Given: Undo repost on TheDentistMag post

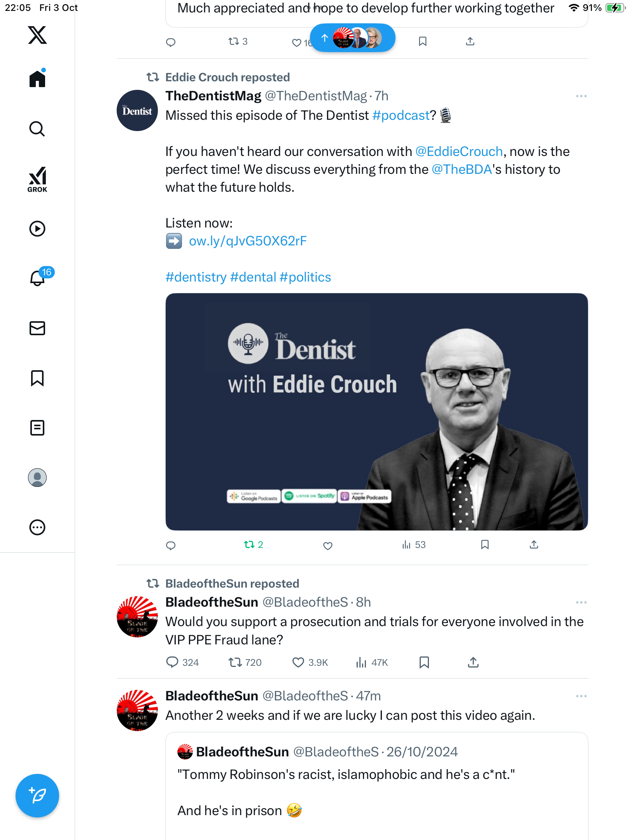Looking at the screenshot, I should coord(253,545).
